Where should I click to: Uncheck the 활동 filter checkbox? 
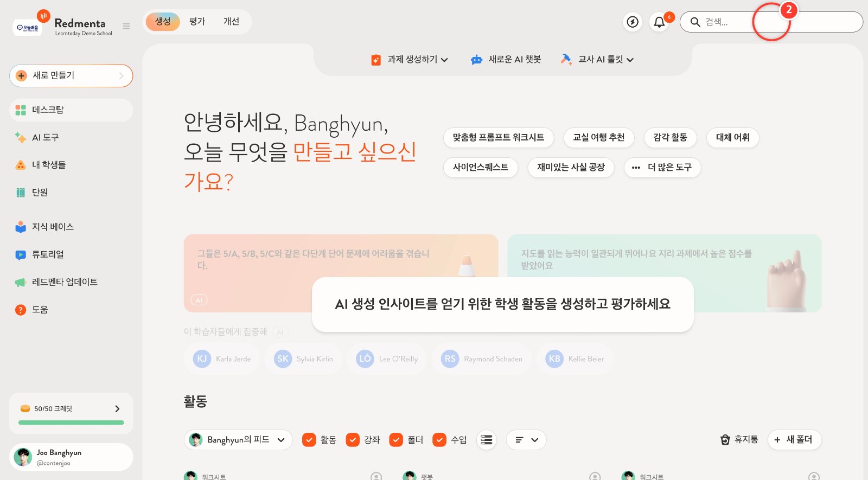[309, 440]
